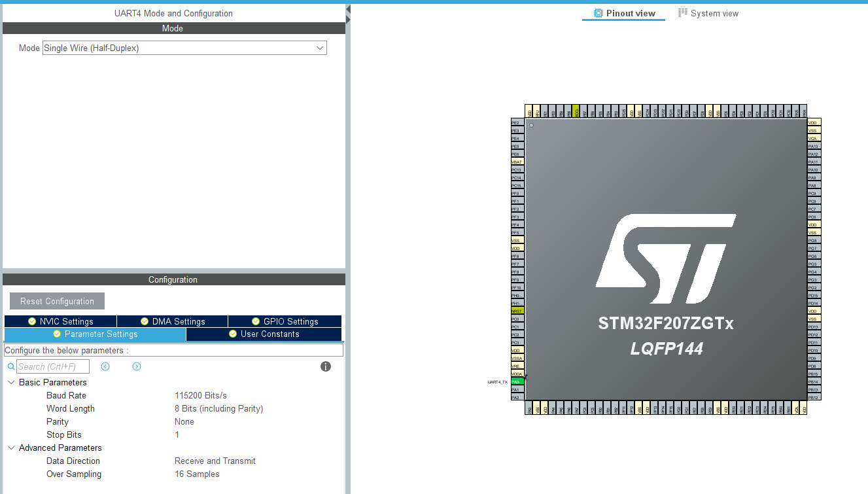Viewport: 868px width, 494px height.
Task: Click the PA1 pin
Action: 517,389
